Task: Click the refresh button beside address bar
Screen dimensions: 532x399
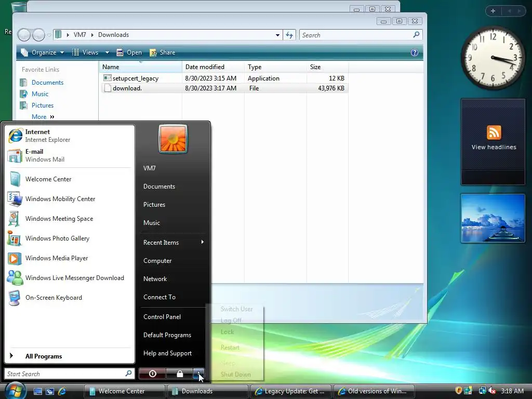Action: pos(289,35)
